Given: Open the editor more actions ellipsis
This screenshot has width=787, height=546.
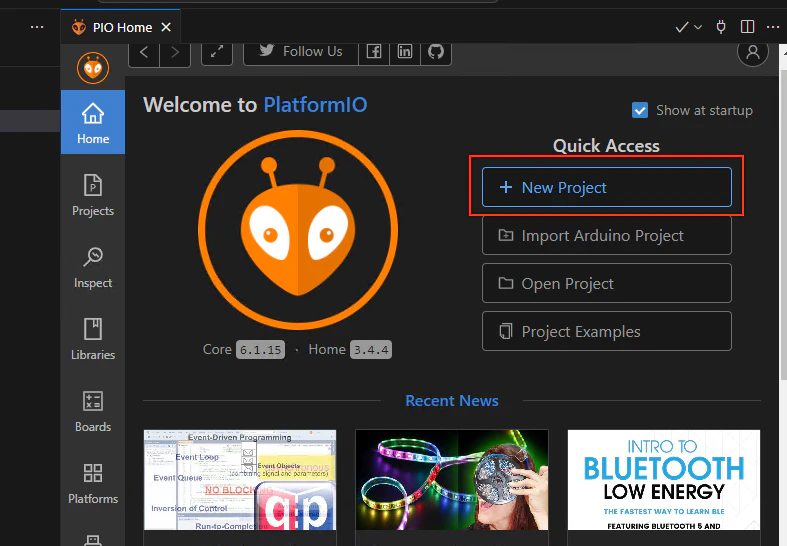Looking at the screenshot, I should click(773, 27).
